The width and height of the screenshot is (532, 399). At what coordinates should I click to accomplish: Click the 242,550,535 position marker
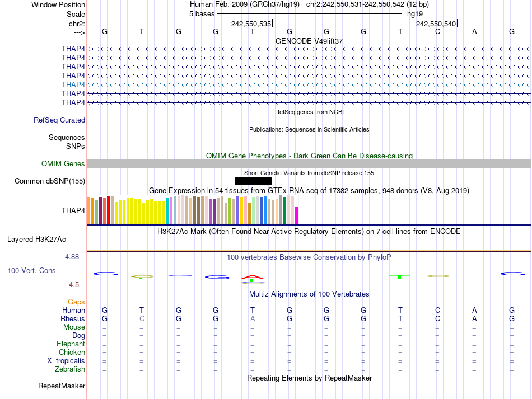click(251, 24)
